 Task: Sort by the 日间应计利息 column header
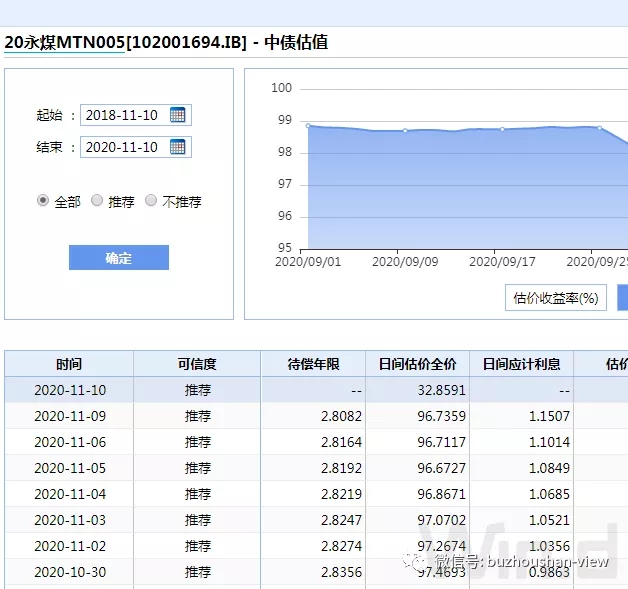pyautogui.click(x=521, y=364)
